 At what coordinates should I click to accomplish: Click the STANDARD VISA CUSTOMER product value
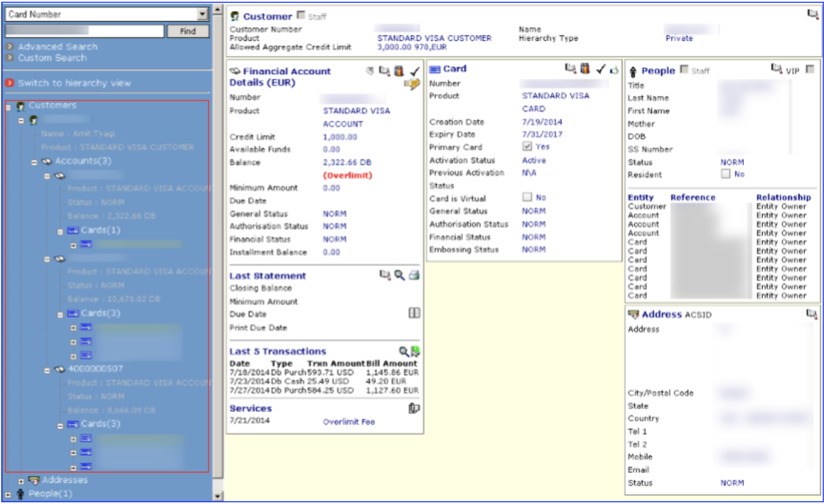[x=434, y=38]
